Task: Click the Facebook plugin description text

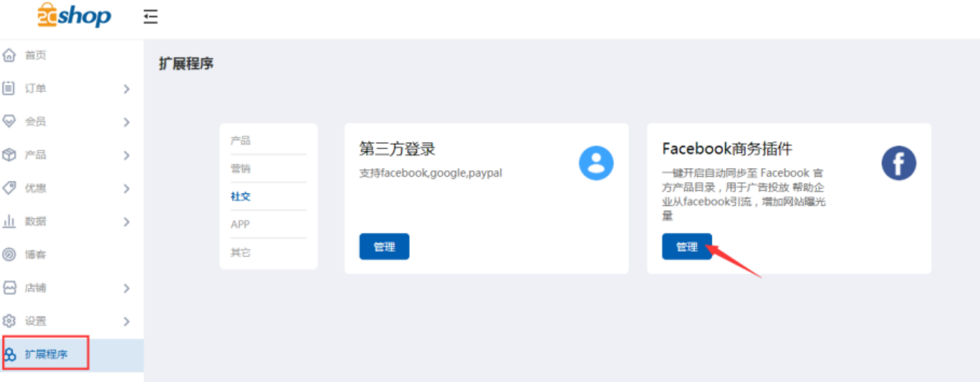Action: coord(743,194)
